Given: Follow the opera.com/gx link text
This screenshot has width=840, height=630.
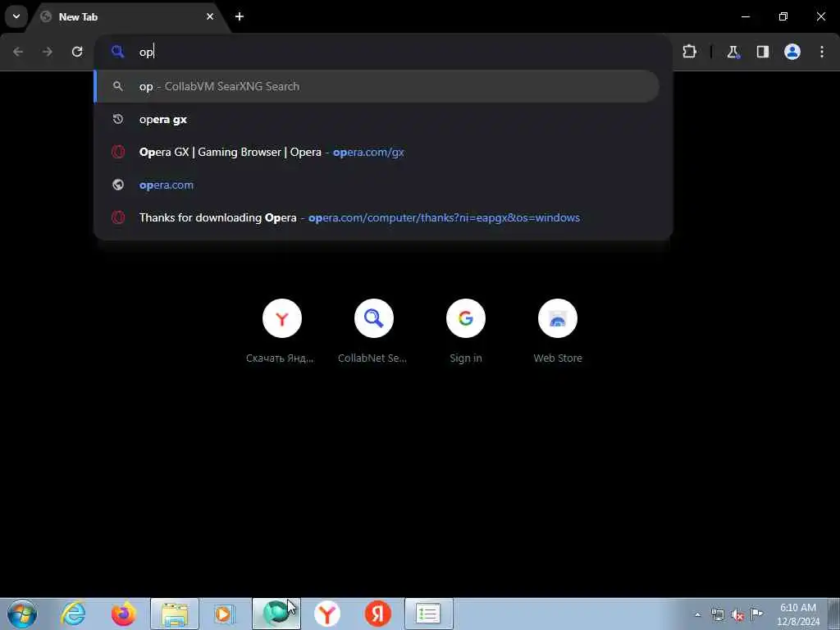Looking at the screenshot, I should [x=368, y=152].
